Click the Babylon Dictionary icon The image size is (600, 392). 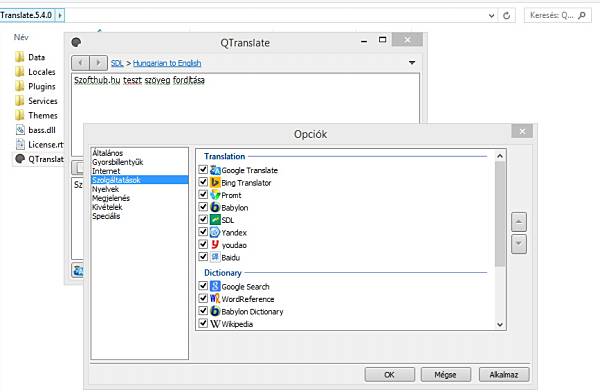tap(215, 311)
